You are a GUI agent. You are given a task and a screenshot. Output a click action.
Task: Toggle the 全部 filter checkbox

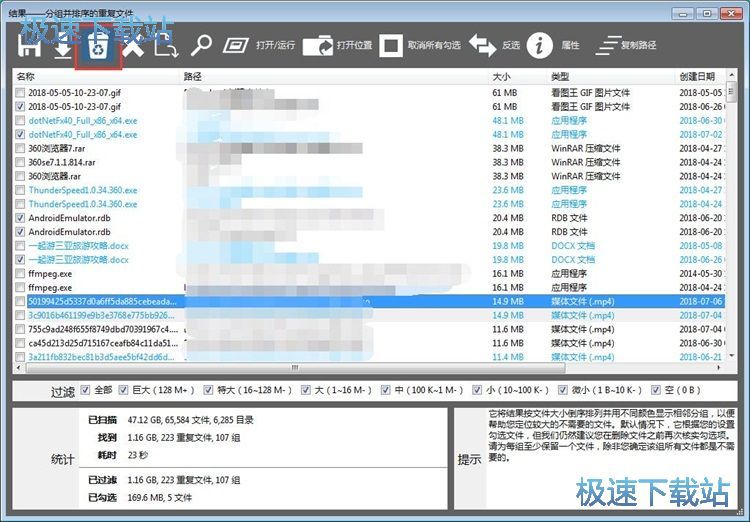[85, 390]
